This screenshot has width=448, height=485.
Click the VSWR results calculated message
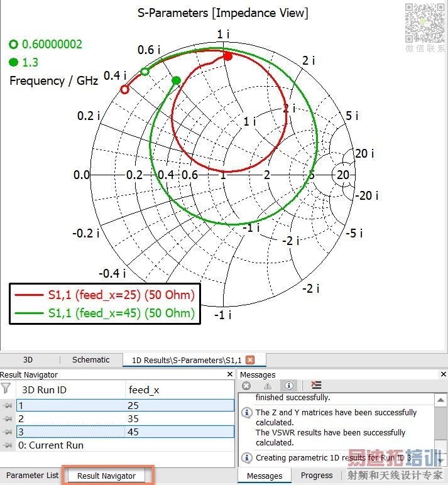pos(331,437)
